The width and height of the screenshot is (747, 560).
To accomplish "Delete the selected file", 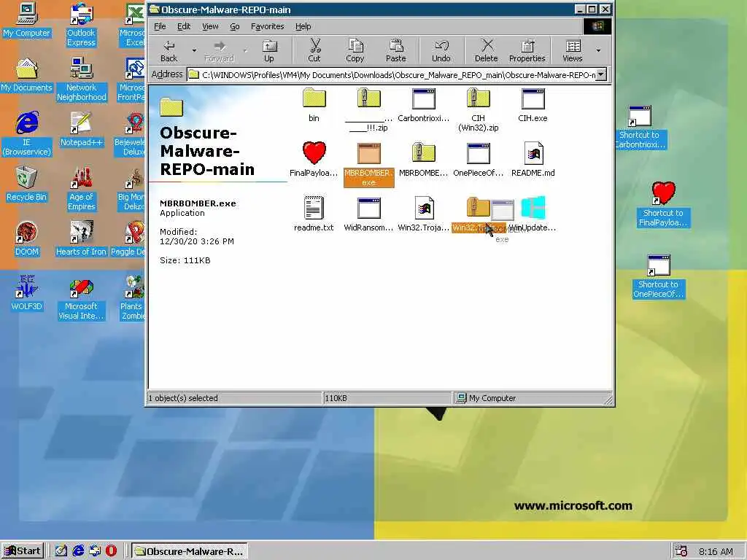I will click(x=487, y=51).
